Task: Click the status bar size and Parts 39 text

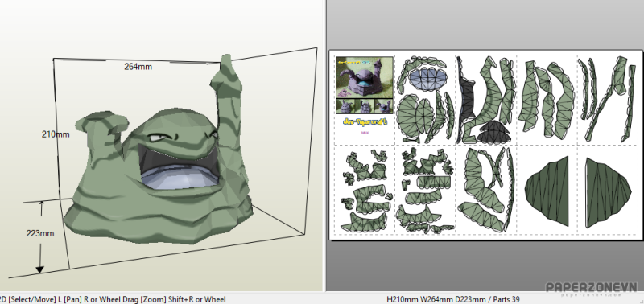Action: [453, 299]
